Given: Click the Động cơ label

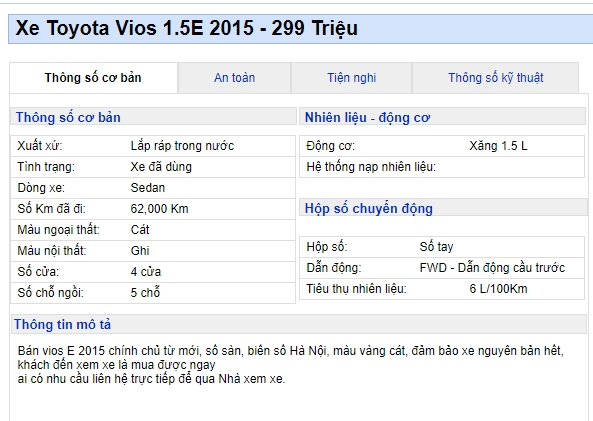Looking at the screenshot, I should [331, 146].
